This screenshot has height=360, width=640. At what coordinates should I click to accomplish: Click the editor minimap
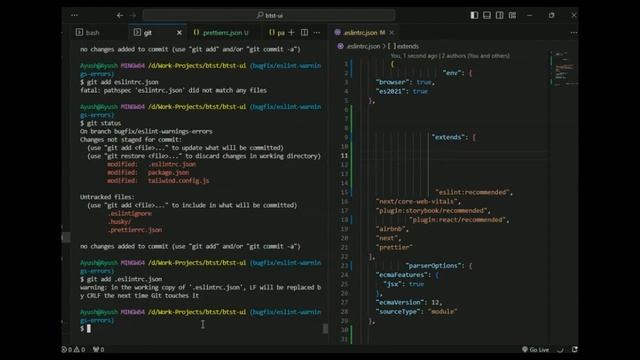point(564,68)
